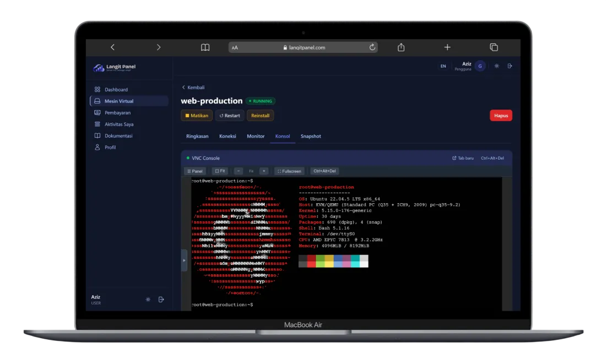Switch to the Monitor tab
This screenshot has height=364, width=606.
pyautogui.click(x=256, y=136)
